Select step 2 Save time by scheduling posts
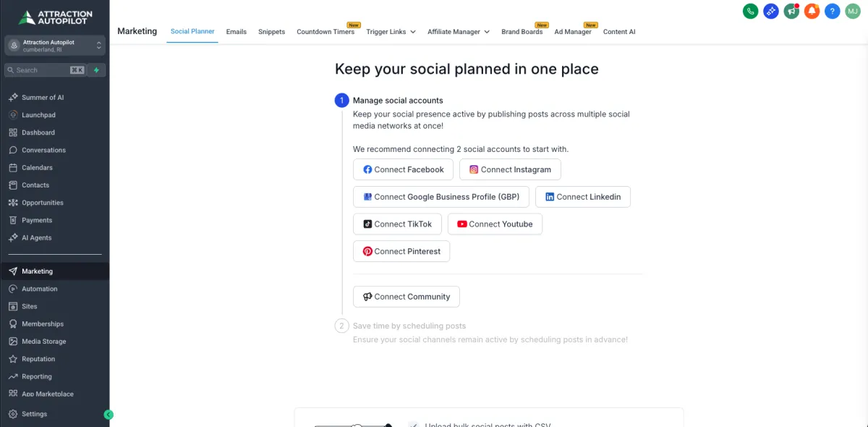868x427 pixels. tap(409, 326)
